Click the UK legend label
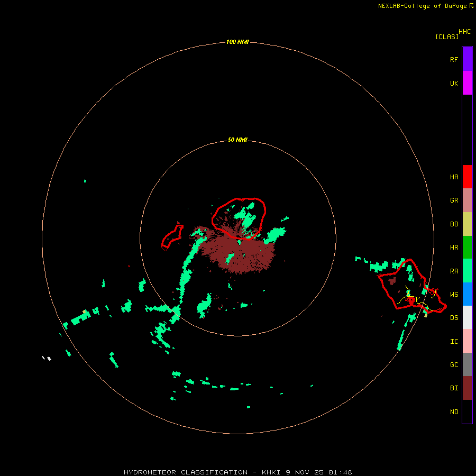Image resolution: width=476 pixels, height=476 pixels. tap(454, 83)
